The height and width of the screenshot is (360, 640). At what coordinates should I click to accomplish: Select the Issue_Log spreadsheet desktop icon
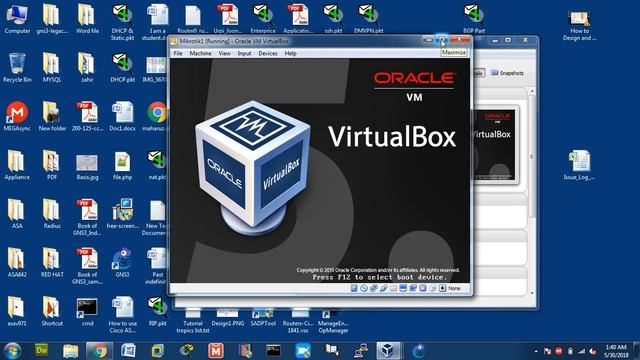(x=580, y=165)
